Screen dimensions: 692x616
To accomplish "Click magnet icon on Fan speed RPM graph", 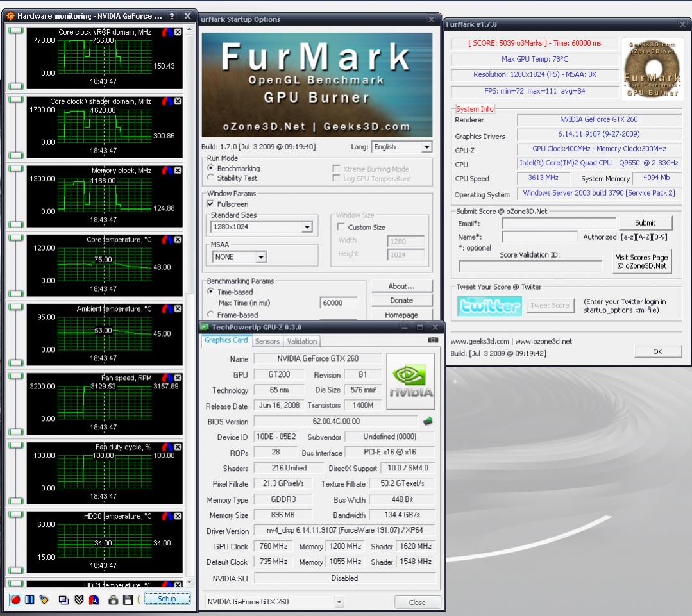I will click(x=167, y=378).
